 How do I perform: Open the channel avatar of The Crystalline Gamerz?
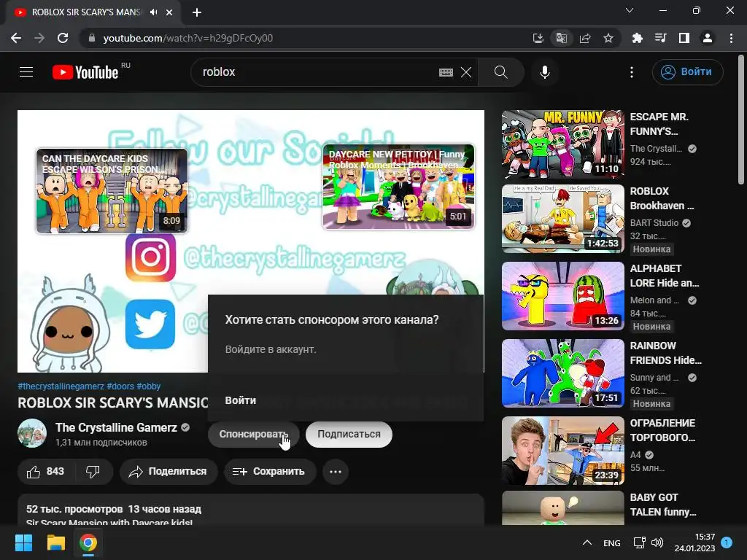tap(32, 433)
